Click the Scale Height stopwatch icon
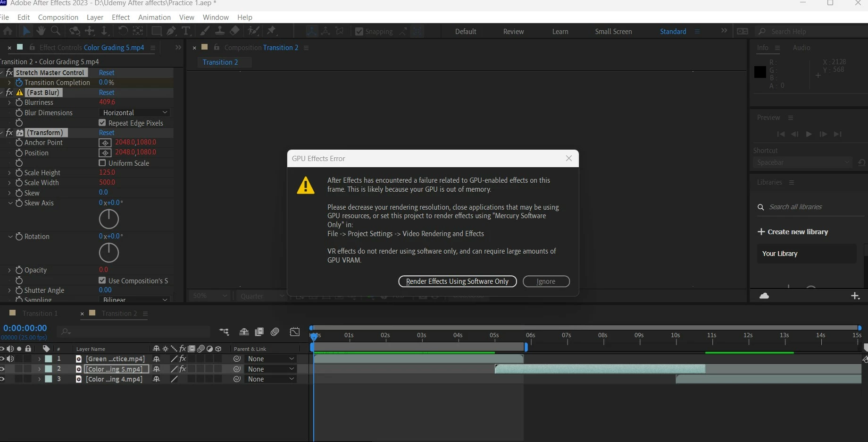 pos(19,173)
